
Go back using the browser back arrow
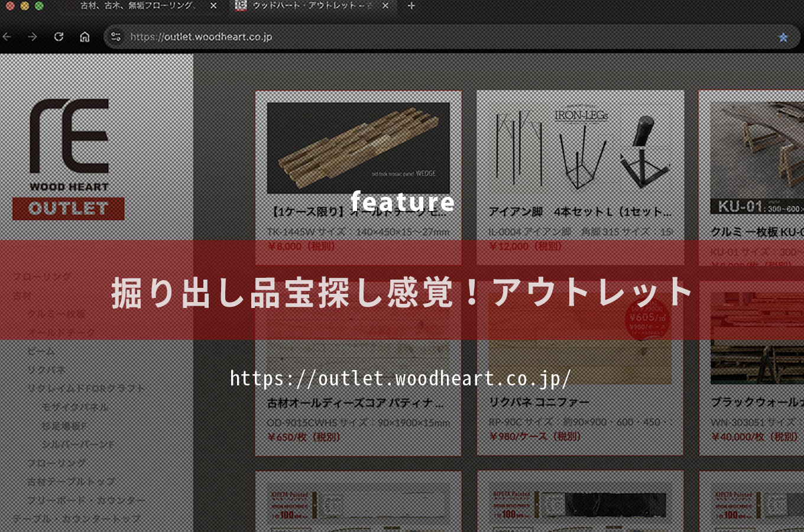pyautogui.click(x=7, y=37)
